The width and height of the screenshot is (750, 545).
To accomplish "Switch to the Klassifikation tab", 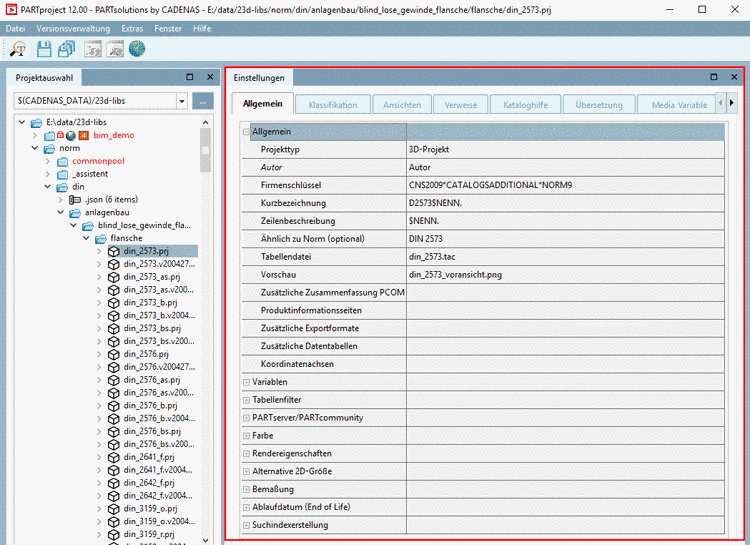I will click(333, 104).
